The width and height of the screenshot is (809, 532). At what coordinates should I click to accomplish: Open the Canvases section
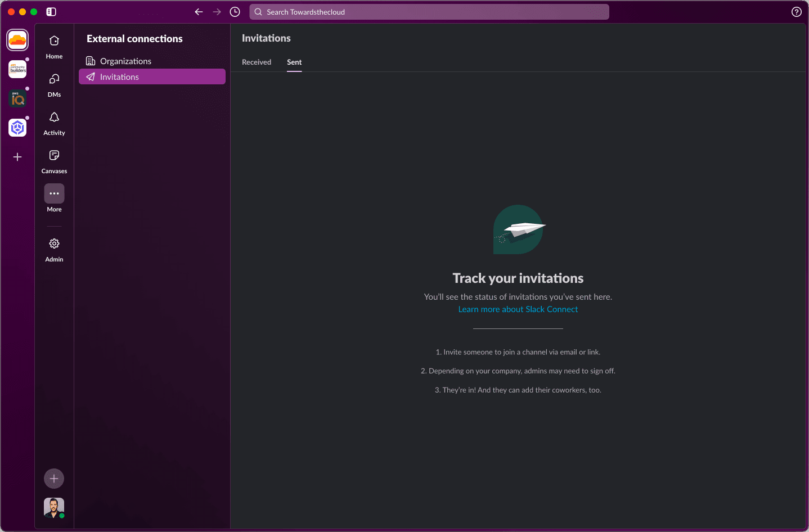click(54, 160)
